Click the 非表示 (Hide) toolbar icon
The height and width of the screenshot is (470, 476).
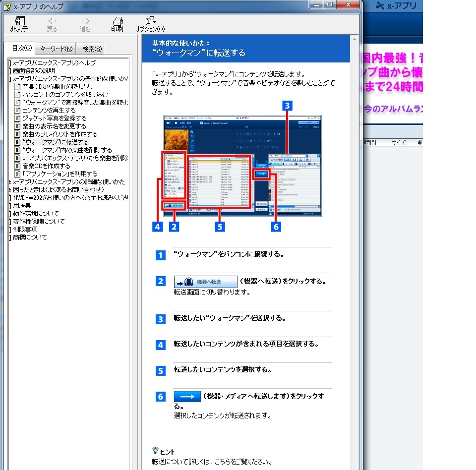tap(19, 24)
